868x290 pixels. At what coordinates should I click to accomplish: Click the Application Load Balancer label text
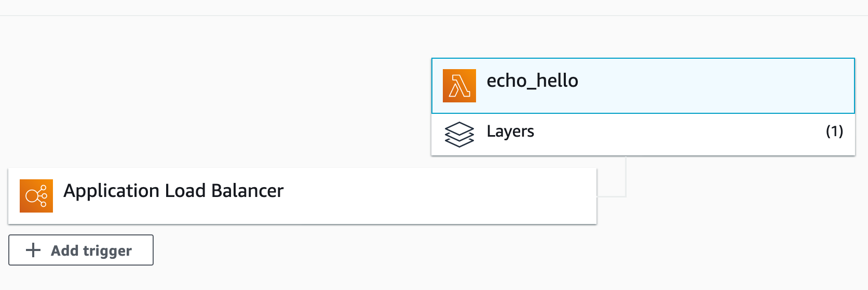pyautogui.click(x=173, y=191)
